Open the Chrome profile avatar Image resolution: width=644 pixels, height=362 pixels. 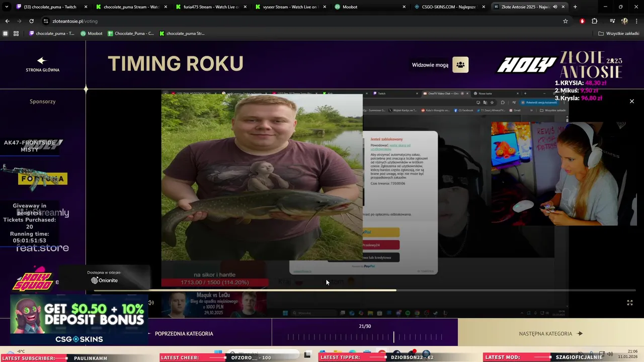tap(624, 21)
